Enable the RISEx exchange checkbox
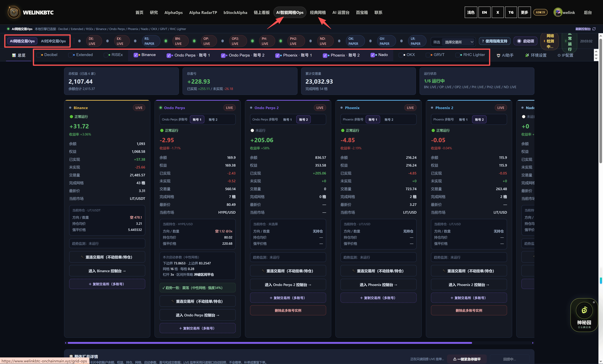603x364 pixels. click(x=106, y=55)
